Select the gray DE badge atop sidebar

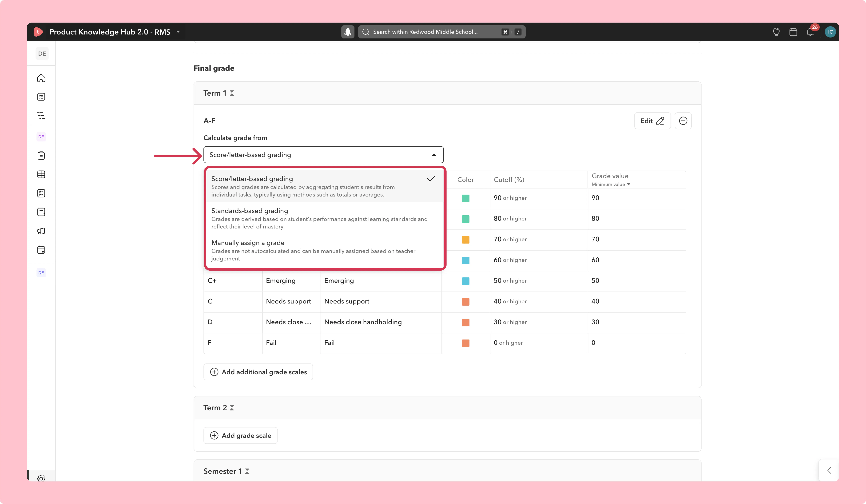pyautogui.click(x=42, y=54)
